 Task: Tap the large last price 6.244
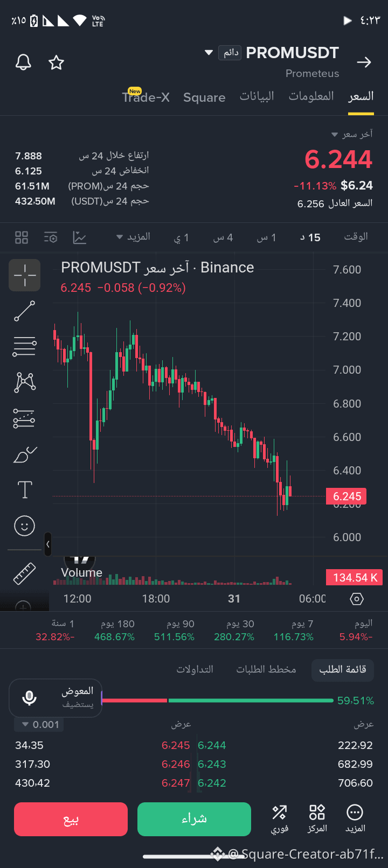coord(338,159)
